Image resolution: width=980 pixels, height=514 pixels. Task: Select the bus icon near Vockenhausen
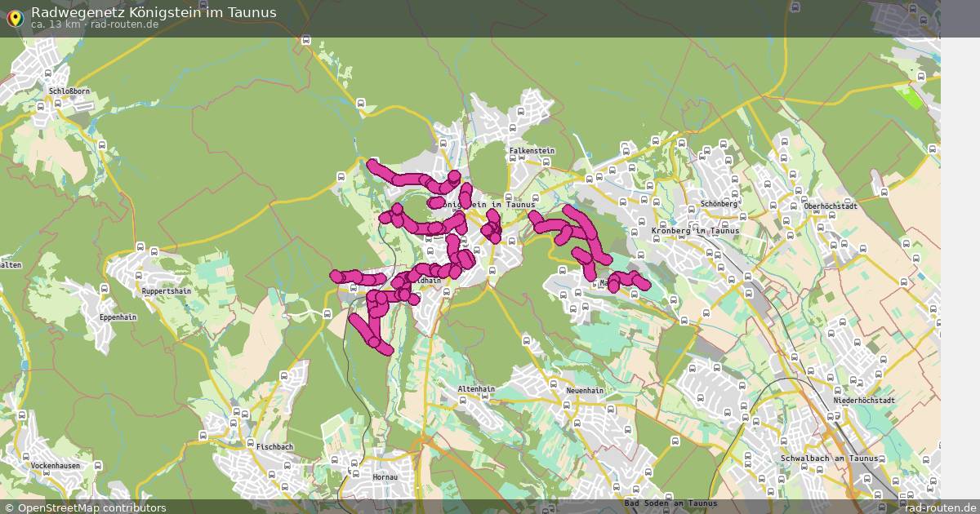26,455
